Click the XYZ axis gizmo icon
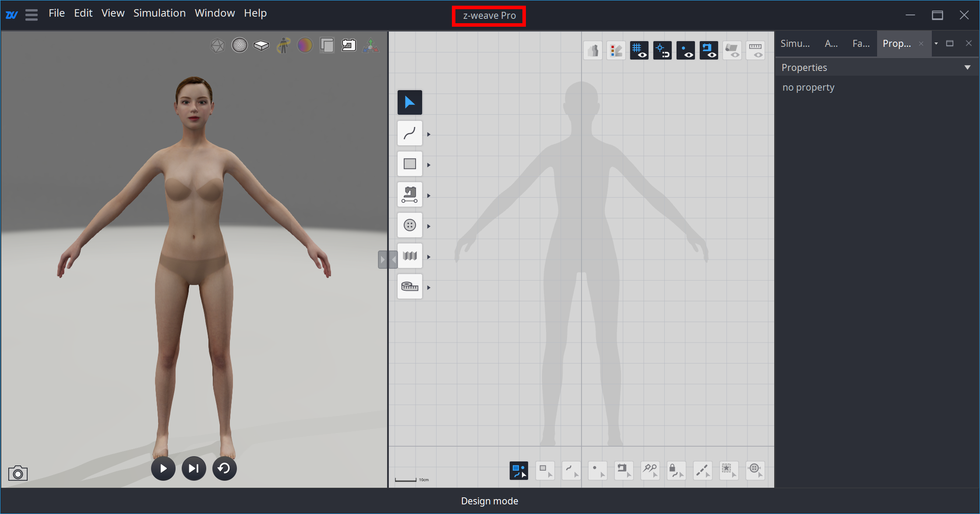980x514 pixels. click(x=370, y=45)
